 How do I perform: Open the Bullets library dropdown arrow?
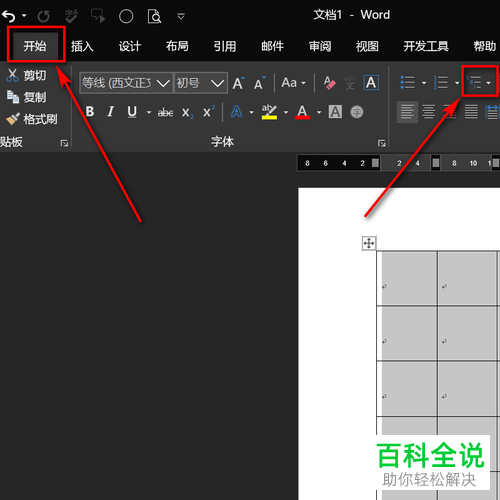424,83
